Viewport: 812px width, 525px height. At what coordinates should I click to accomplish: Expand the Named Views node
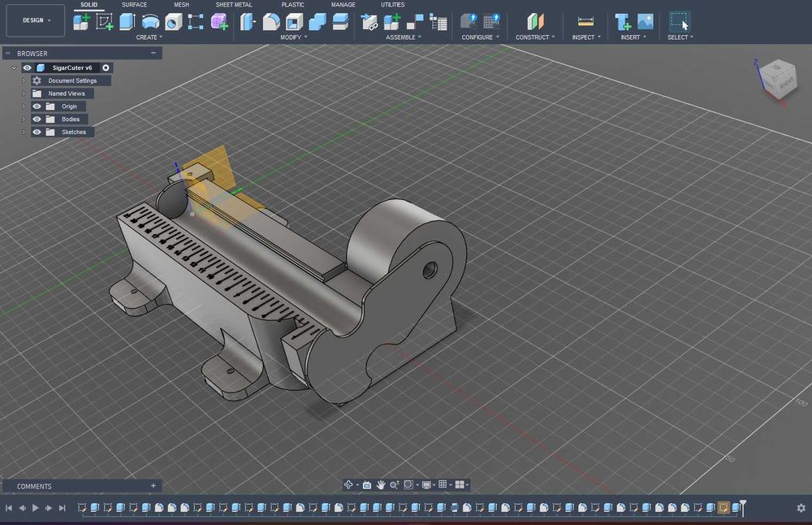click(24, 93)
